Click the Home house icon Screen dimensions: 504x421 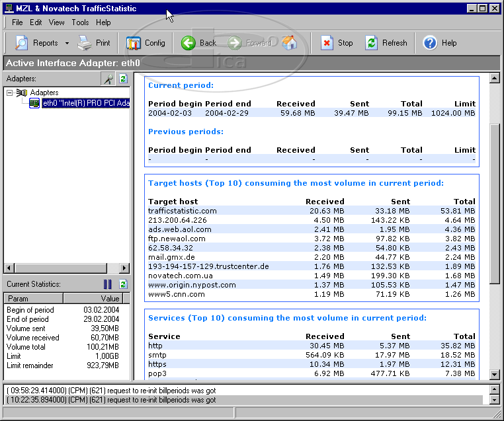coord(289,43)
